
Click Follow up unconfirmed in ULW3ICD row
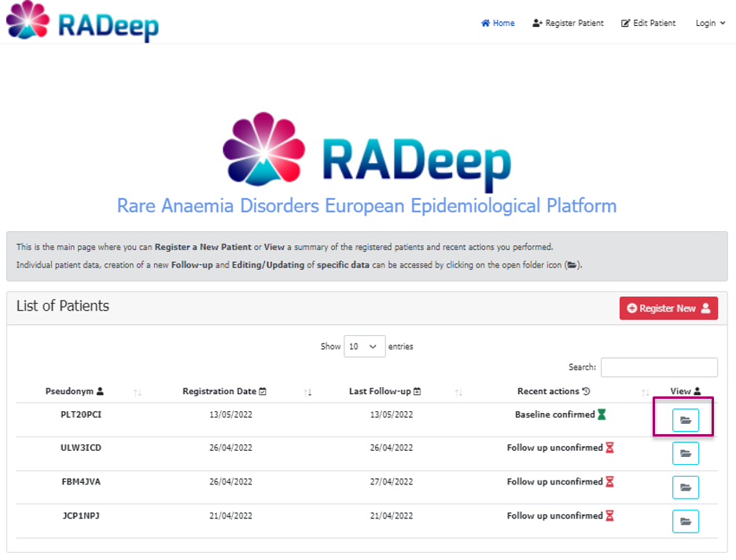click(x=555, y=448)
